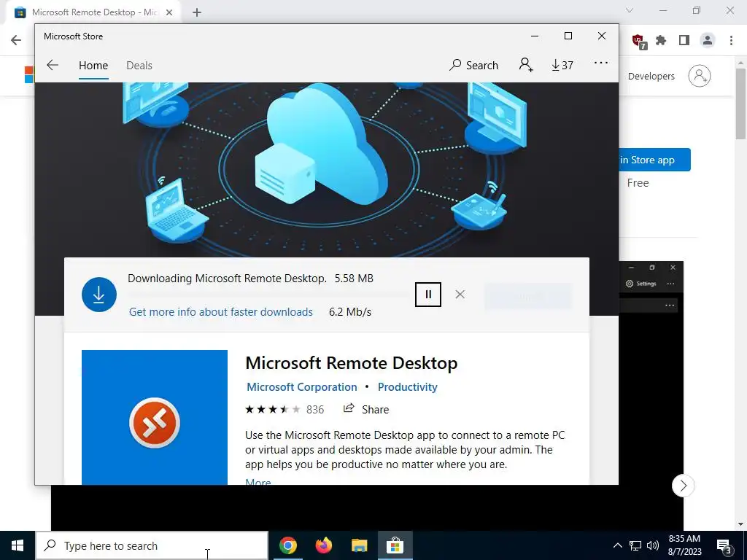This screenshot has height=560, width=747.
Task: Toggle Chrome side panel
Action: click(684, 41)
